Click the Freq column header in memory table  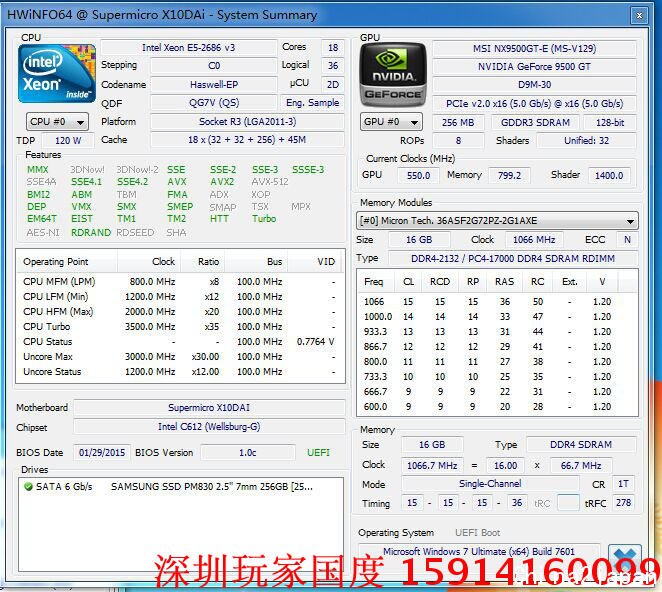(x=374, y=282)
